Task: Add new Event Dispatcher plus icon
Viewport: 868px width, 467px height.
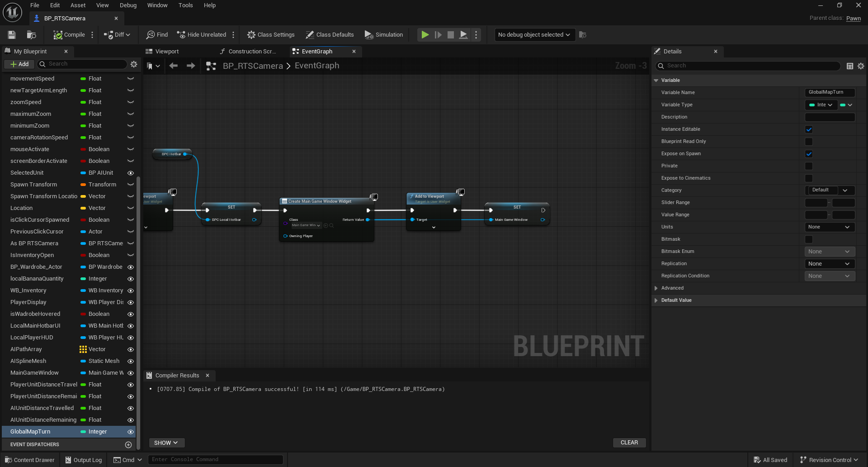Action: [x=128, y=445]
